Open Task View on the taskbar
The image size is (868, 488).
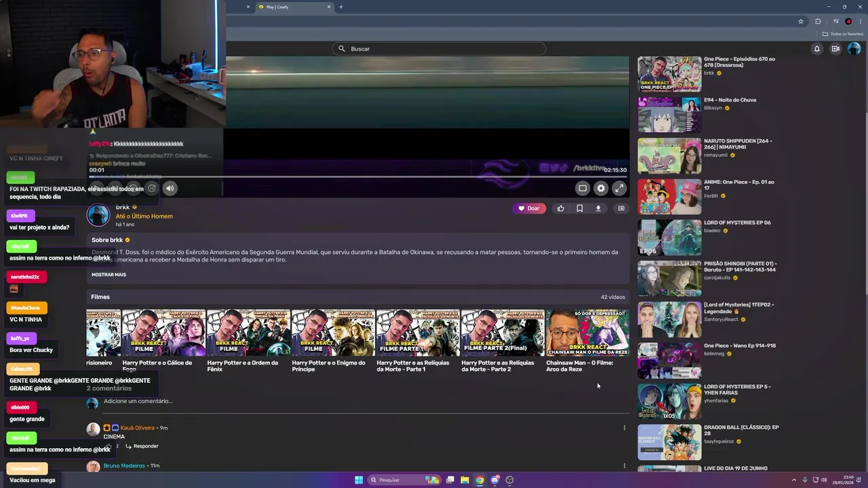point(450,480)
